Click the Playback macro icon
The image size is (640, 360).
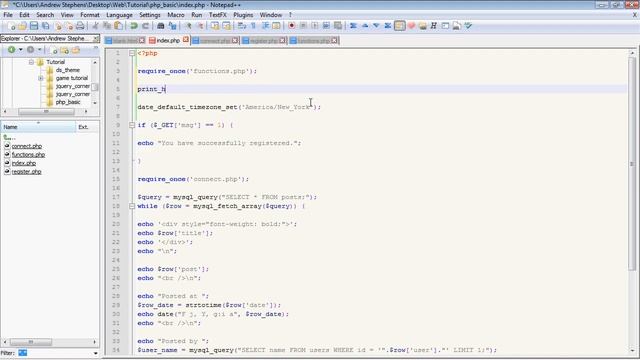point(315,26)
